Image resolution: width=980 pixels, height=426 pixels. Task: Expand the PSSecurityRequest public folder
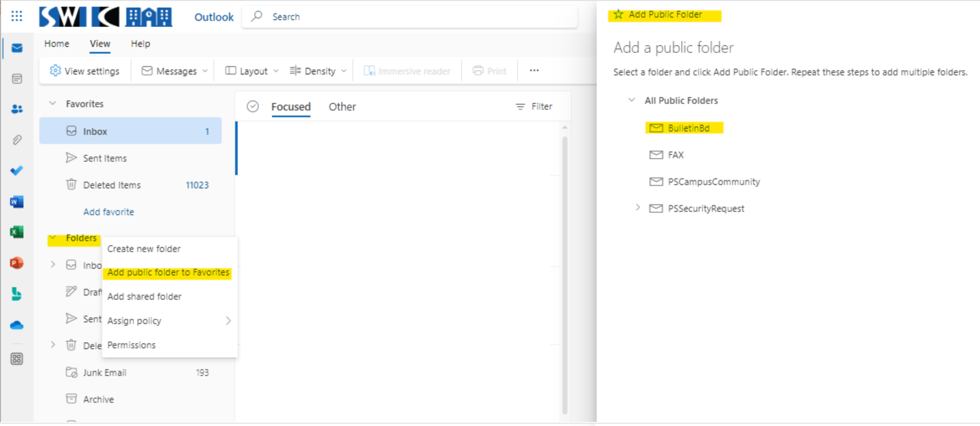click(638, 208)
